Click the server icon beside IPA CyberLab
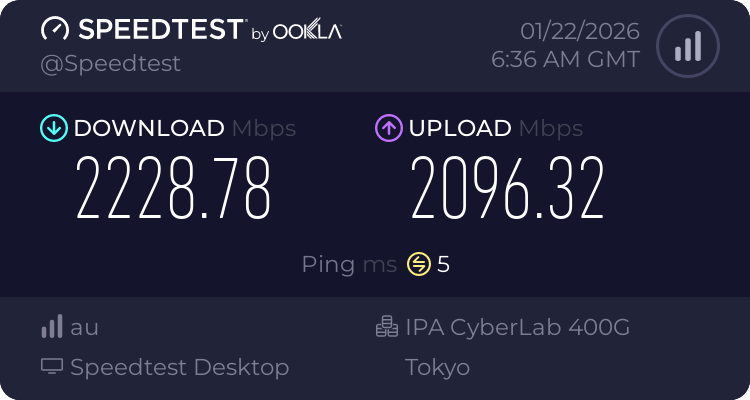 click(386, 327)
